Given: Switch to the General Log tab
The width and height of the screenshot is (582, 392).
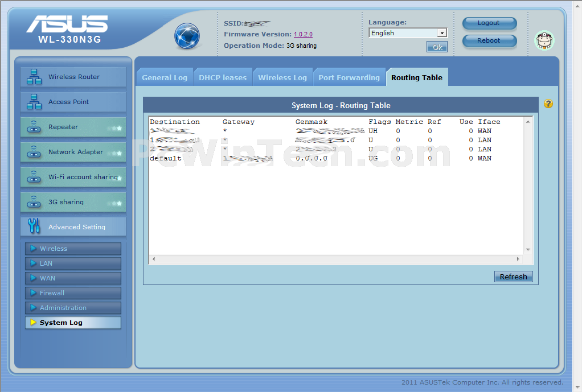Looking at the screenshot, I should coord(165,77).
